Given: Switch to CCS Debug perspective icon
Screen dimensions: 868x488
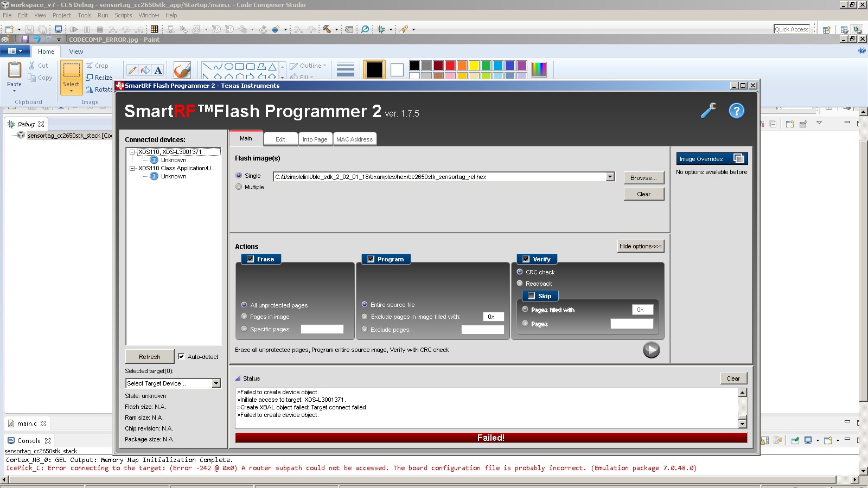Looking at the screenshot, I should pyautogui.click(x=857, y=30).
